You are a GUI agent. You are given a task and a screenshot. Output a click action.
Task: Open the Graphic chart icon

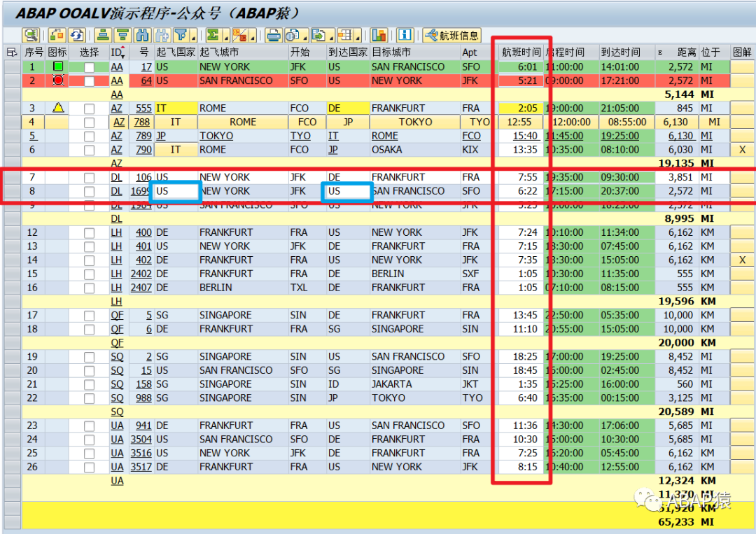pos(379,35)
